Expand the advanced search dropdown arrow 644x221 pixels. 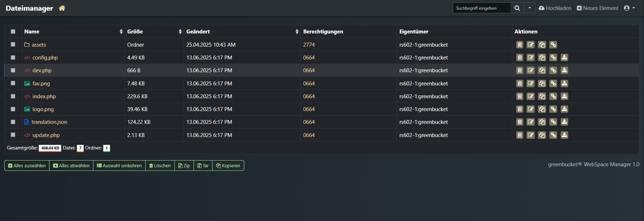pyautogui.click(x=530, y=8)
